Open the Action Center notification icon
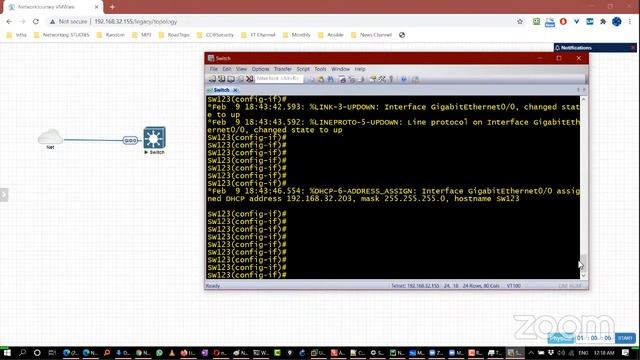The width and height of the screenshot is (640, 360). tap(626, 353)
